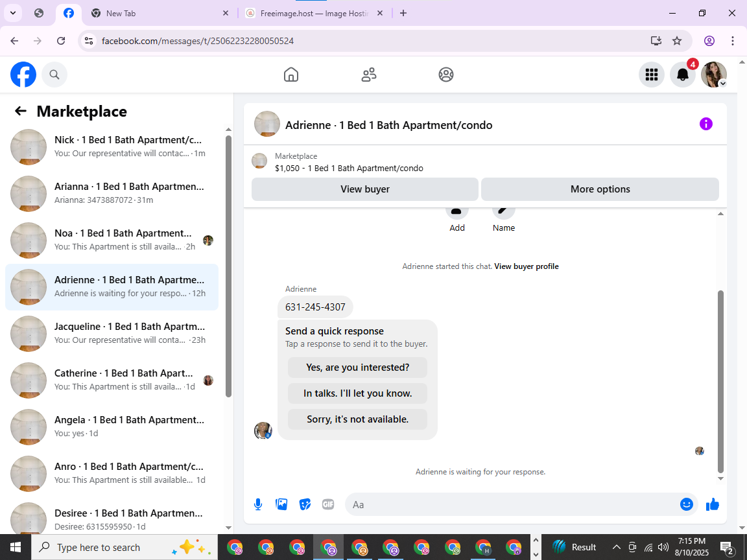Open a new browser tab
This screenshot has height=560, width=747.
click(x=403, y=14)
